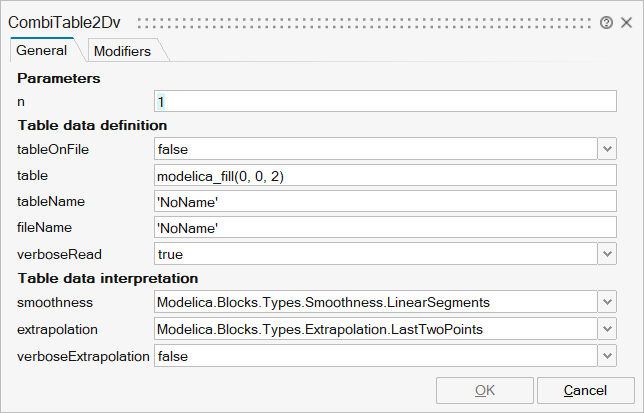This screenshot has height=413, width=644.
Task: Open the verboseRead dropdown arrow
Action: point(607,253)
